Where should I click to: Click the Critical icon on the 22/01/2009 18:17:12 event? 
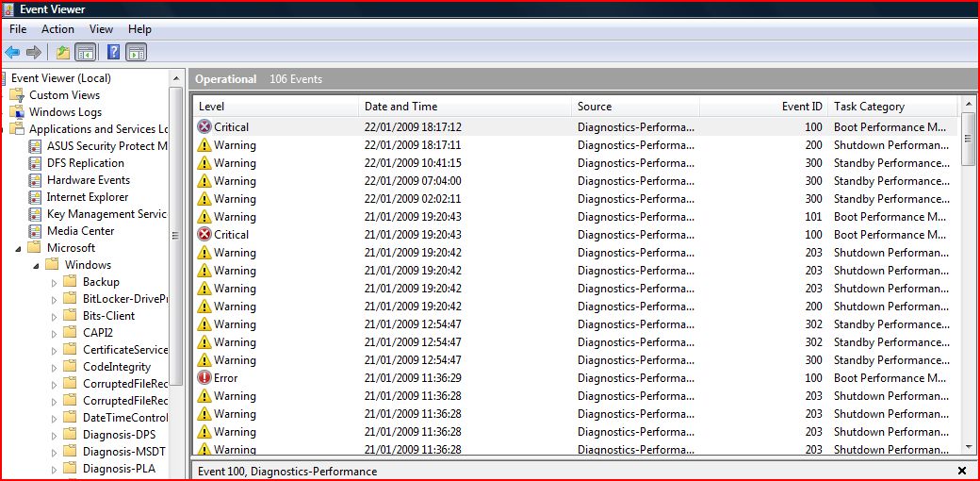pyautogui.click(x=204, y=127)
